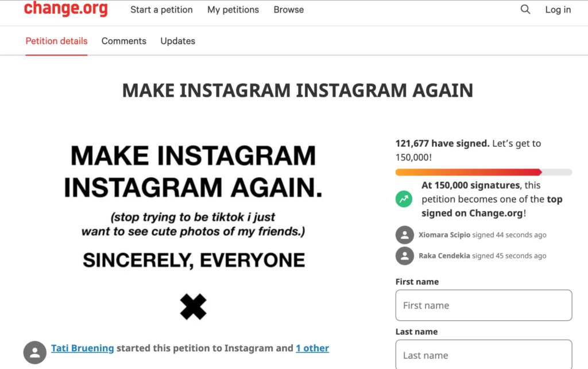Open Tati Bruening's profile link
The height and width of the screenshot is (369, 588).
(x=83, y=348)
